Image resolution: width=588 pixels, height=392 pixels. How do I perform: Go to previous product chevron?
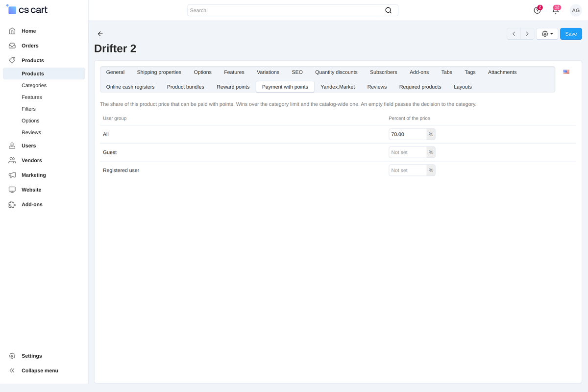click(514, 34)
